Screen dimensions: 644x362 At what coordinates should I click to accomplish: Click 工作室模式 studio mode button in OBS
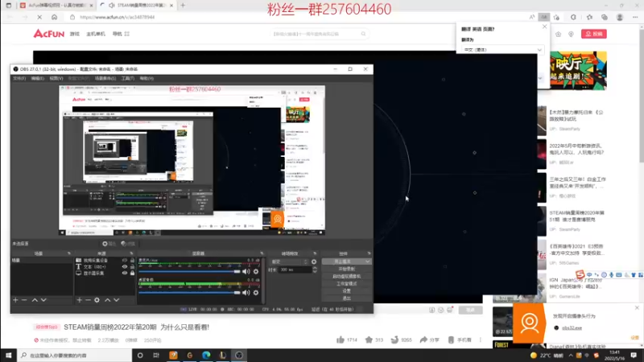pyautogui.click(x=347, y=284)
